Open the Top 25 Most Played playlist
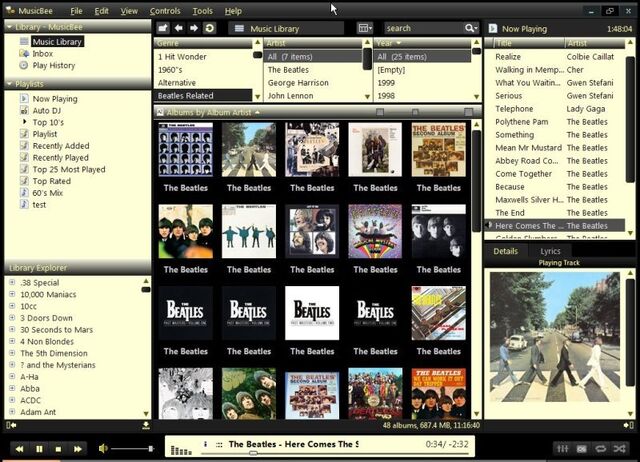This screenshot has width=640, height=462. click(69, 169)
